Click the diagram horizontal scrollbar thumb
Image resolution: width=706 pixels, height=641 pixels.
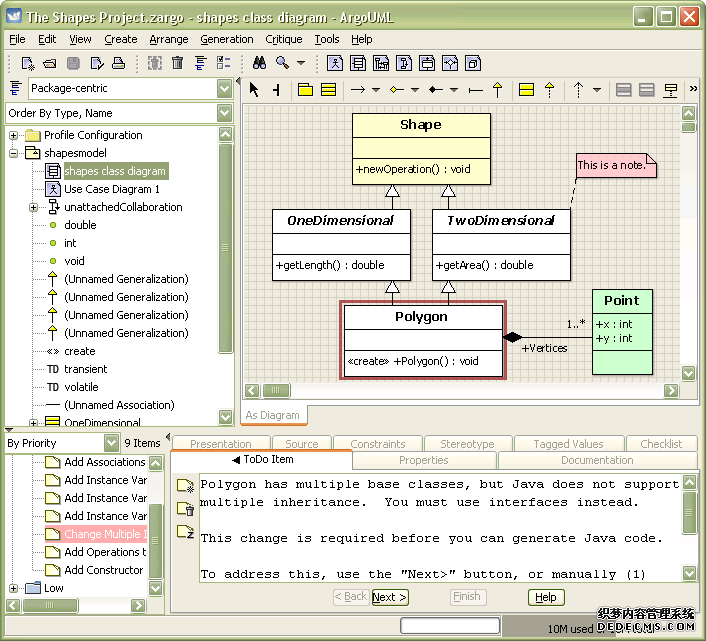coord(276,390)
